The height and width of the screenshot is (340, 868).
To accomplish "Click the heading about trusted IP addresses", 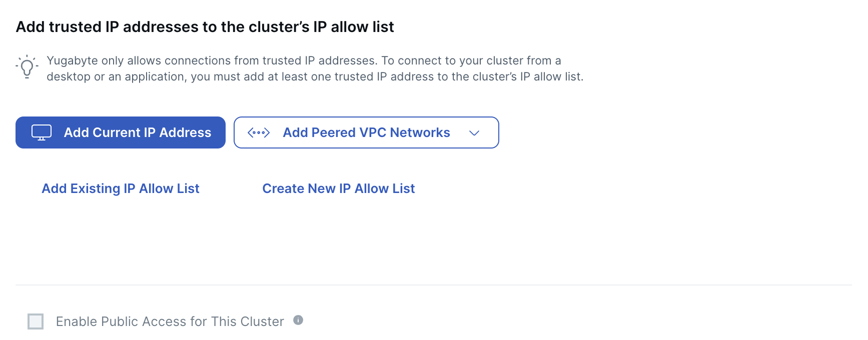I will point(205,26).
